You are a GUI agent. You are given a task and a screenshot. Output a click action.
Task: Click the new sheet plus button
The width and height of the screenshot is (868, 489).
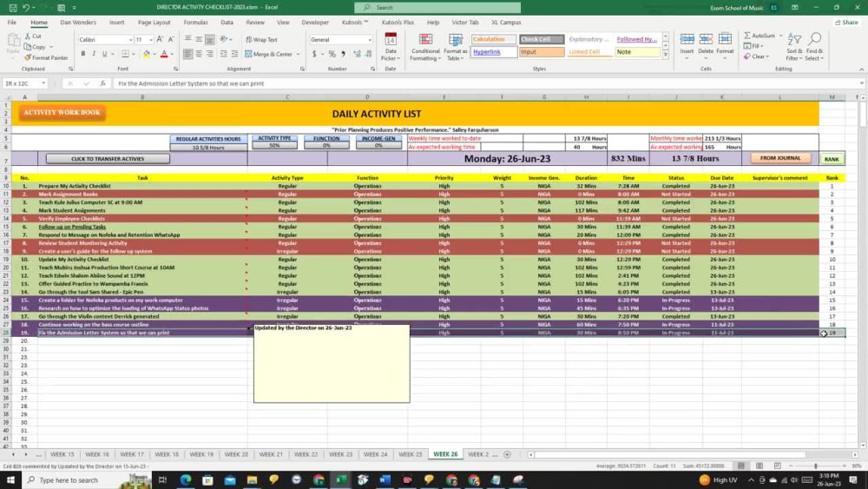507,454
